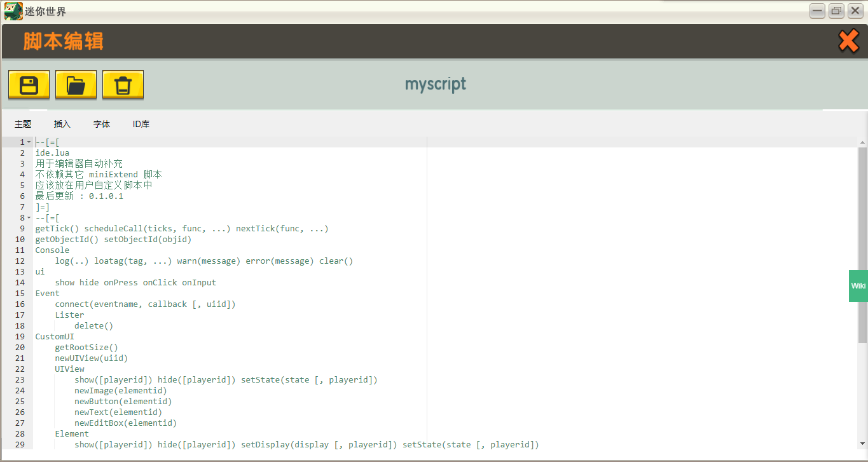868x462 pixels.
Task: Click the editor scrollbar up arrow
Action: click(862, 142)
